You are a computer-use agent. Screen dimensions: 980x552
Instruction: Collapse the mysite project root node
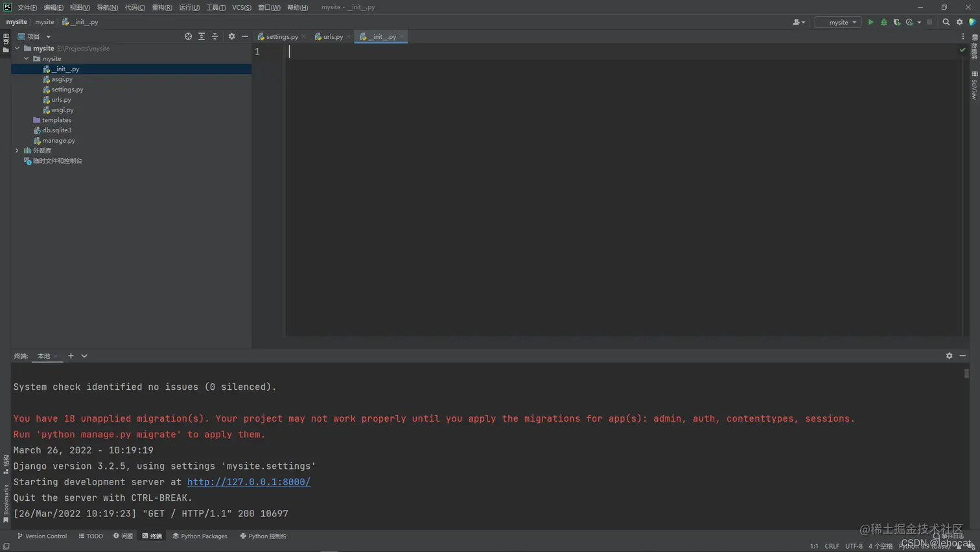pyautogui.click(x=17, y=48)
